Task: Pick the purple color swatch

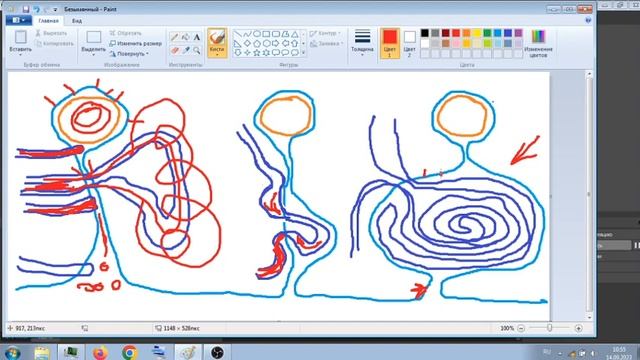Action: 518,33
